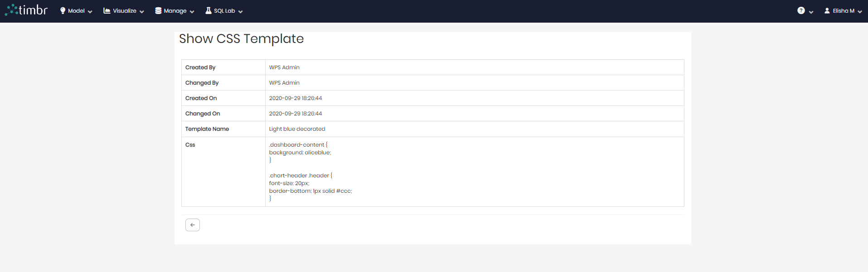Click the user profile icon
The height and width of the screenshot is (272, 868).
pyautogui.click(x=827, y=11)
